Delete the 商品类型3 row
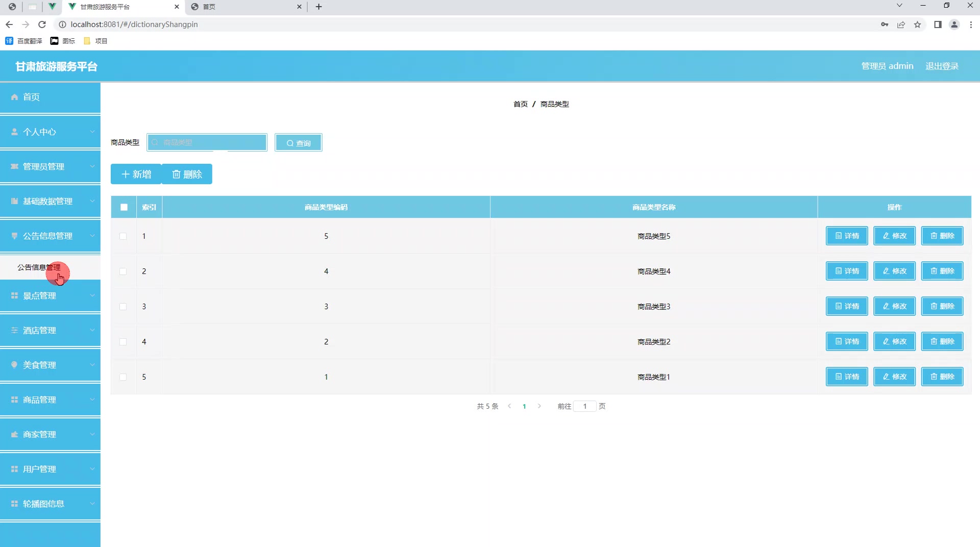This screenshot has width=980, height=547. click(942, 306)
